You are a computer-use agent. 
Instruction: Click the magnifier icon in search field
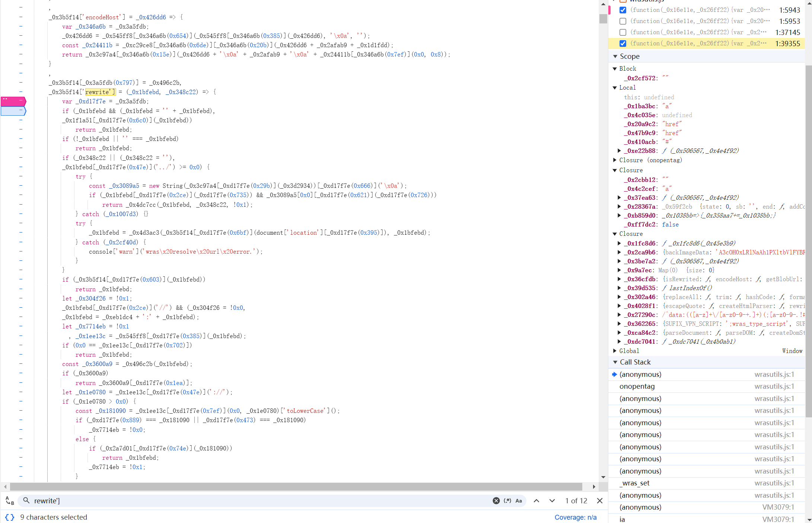pyautogui.click(x=26, y=501)
